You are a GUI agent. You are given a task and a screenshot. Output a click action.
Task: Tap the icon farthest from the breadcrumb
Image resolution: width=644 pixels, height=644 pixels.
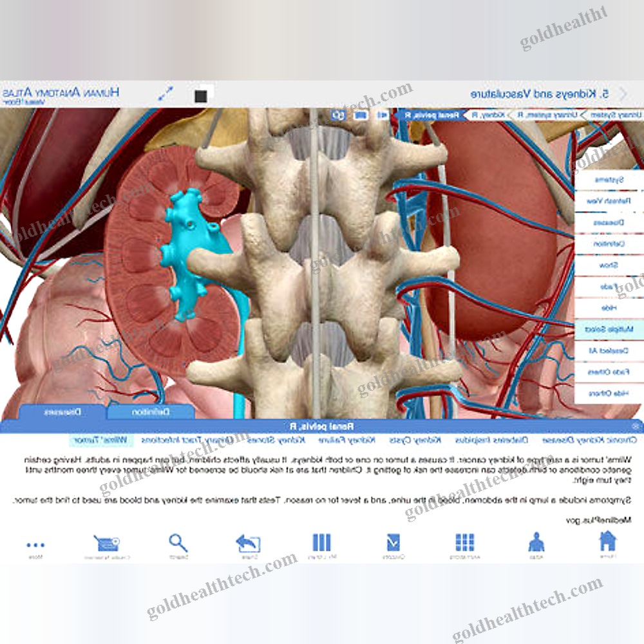coord(339,115)
